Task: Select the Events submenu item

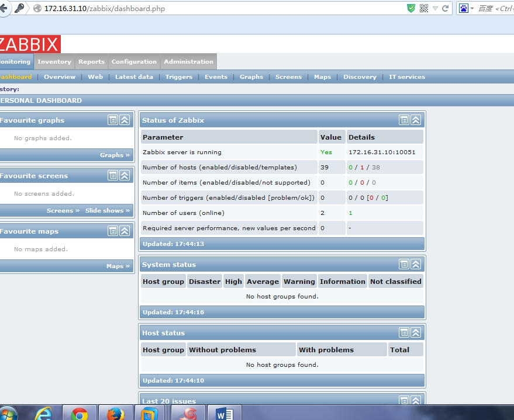Action: 216,77
